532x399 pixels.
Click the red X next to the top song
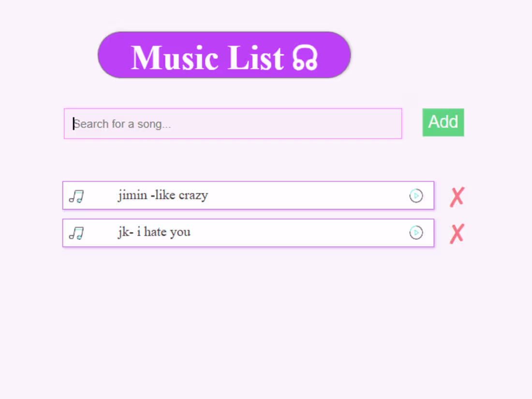457,196
